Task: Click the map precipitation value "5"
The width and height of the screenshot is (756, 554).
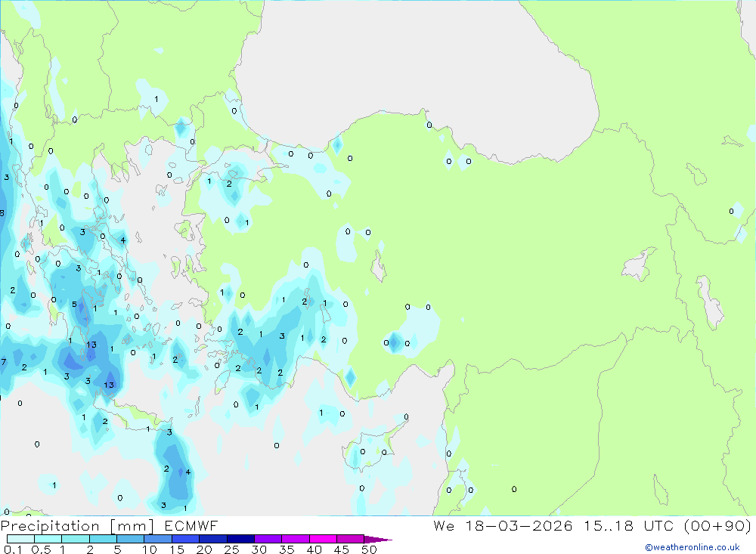Action: tap(74, 305)
